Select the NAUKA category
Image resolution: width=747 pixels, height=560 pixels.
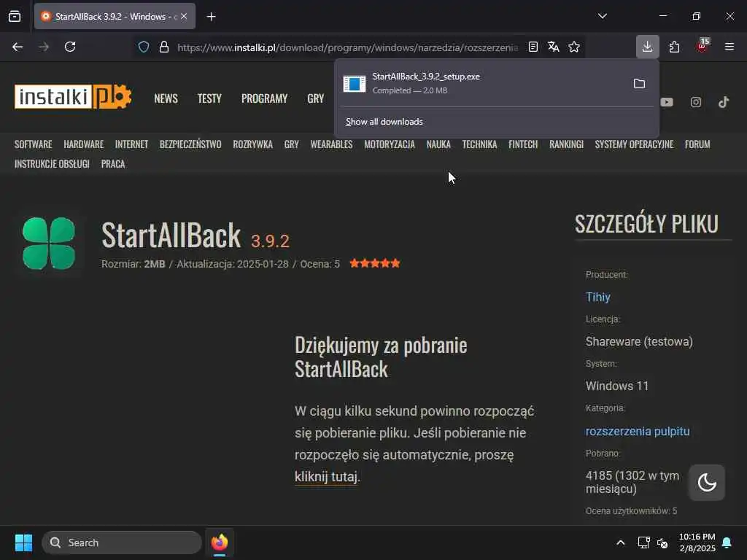coord(438,144)
